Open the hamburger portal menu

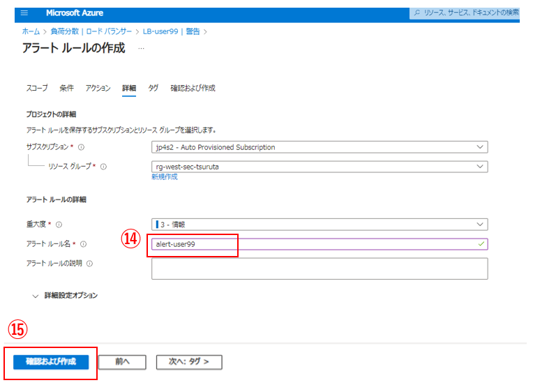[x=24, y=13]
